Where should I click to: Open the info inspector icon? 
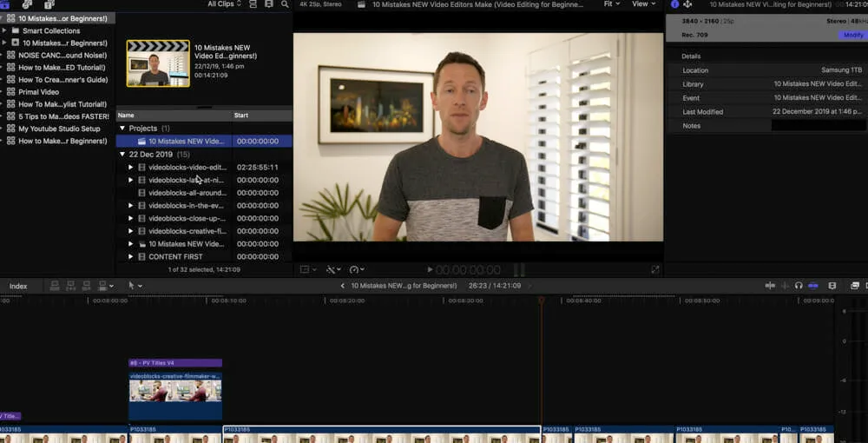click(675, 4)
